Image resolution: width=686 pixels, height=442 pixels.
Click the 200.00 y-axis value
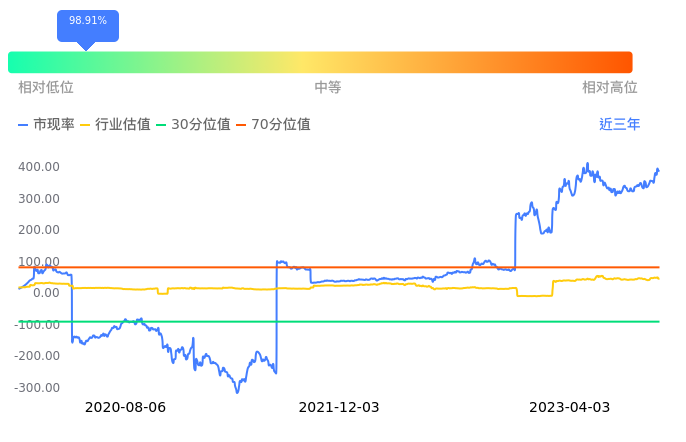(x=38, y=230)
